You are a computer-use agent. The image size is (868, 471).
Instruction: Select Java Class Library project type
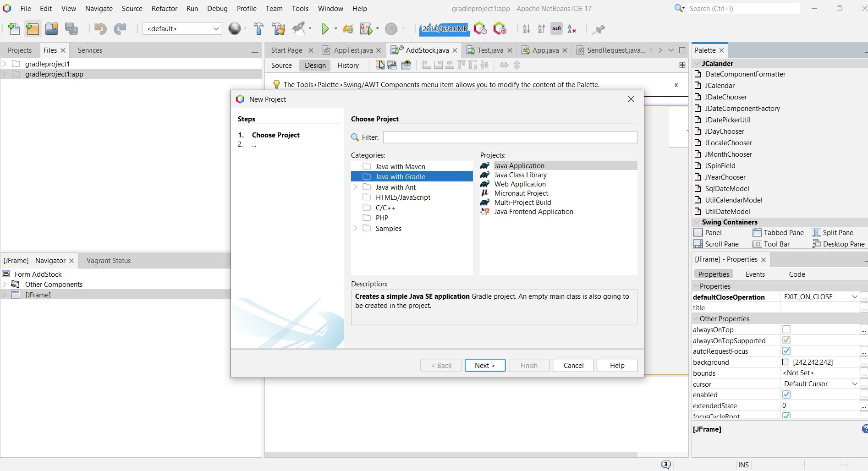[x=520, y=175]
